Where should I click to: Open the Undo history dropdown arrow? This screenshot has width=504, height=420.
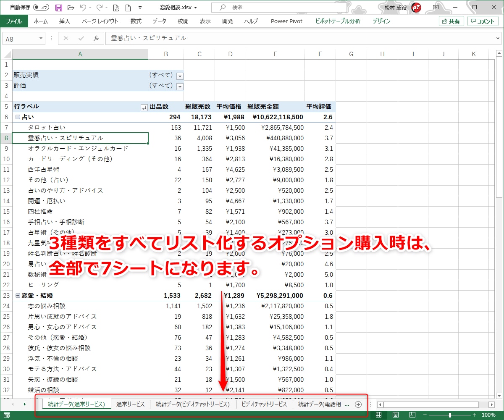click(x=90, y=8)
